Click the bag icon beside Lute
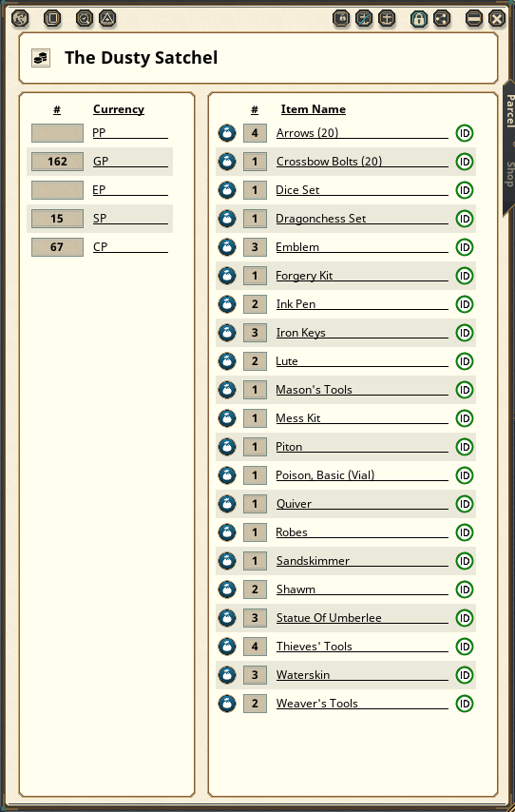Viewport: 515px width, 812px height. 227,361
